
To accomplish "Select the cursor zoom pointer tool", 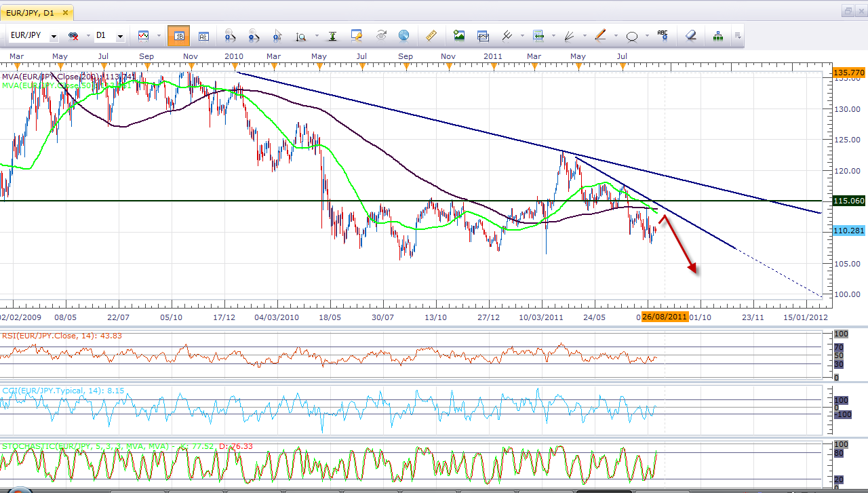I will (x=277, y=36).
